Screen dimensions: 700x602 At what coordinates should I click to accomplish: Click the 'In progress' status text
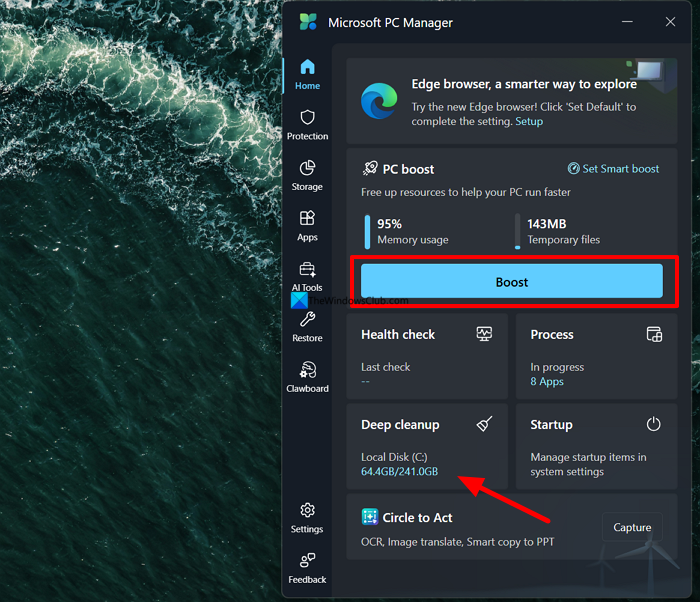coord(557,368)
